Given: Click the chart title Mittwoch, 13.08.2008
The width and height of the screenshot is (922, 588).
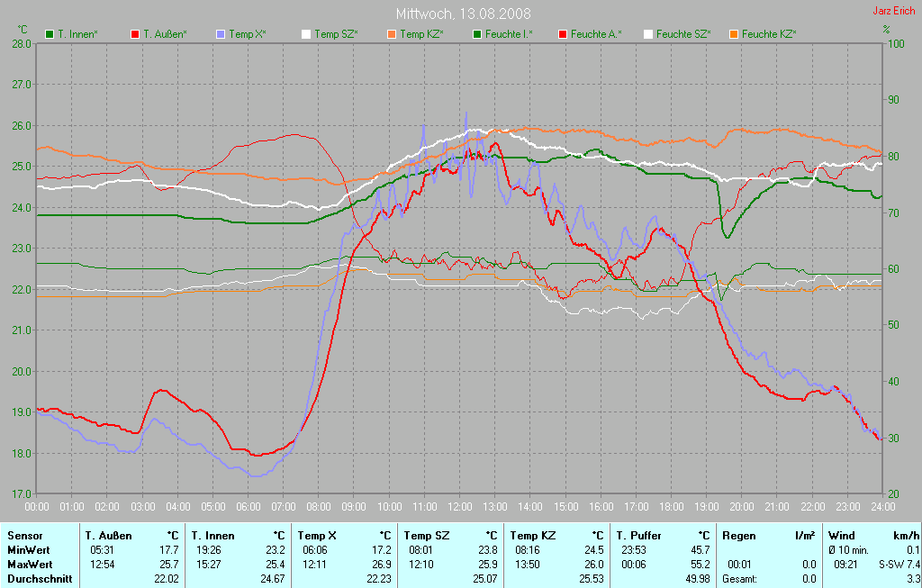Looking at the screenshot, I should pyautogui.click(x=463, y=14).
